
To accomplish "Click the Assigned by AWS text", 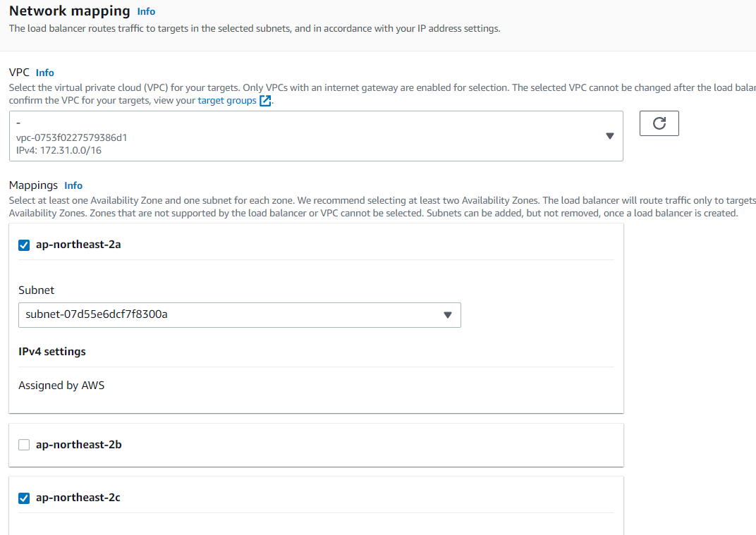I will pos(61,385).
